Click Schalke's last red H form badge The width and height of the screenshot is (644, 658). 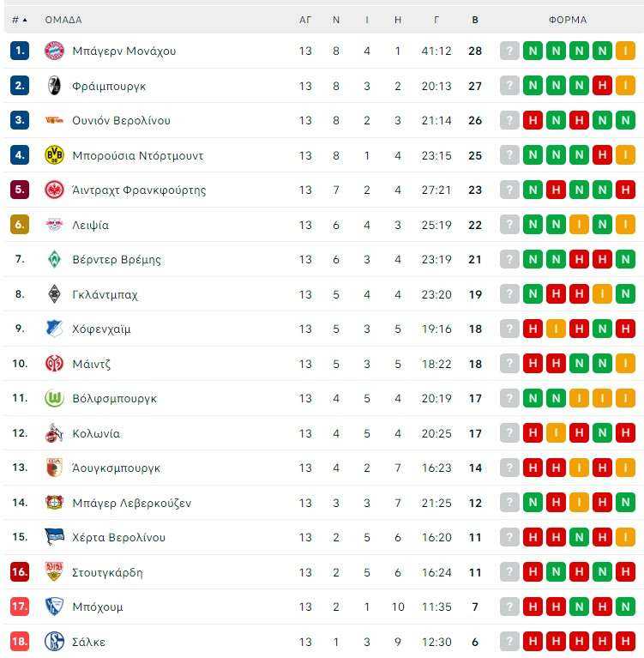click(625, 641)
